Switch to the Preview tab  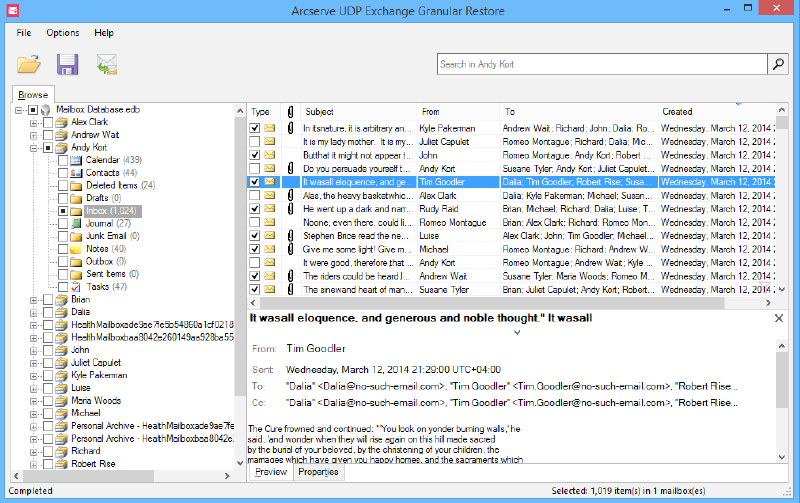(x=271, y=472)
